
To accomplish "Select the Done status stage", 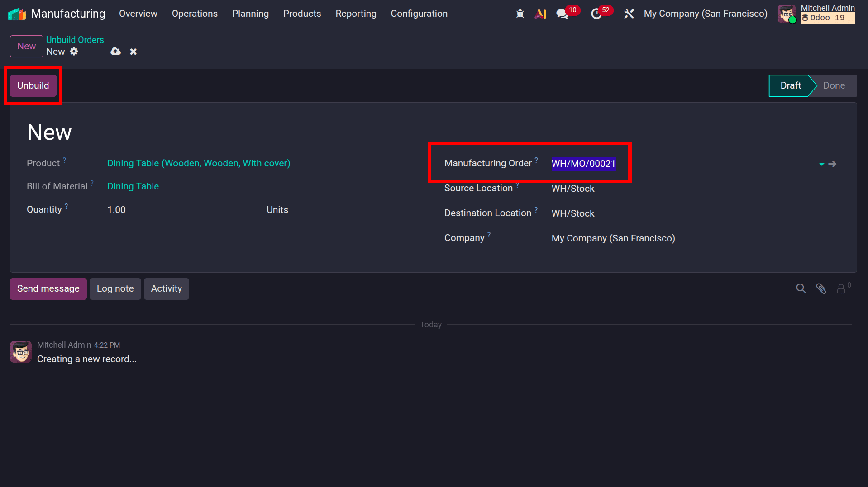I will (834, 85).
